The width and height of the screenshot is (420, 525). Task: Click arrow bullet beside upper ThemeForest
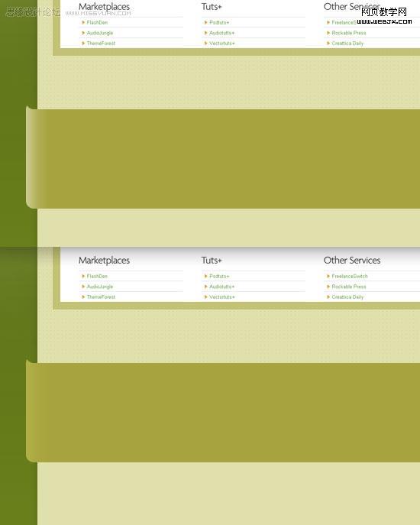(x=83, y=44)
